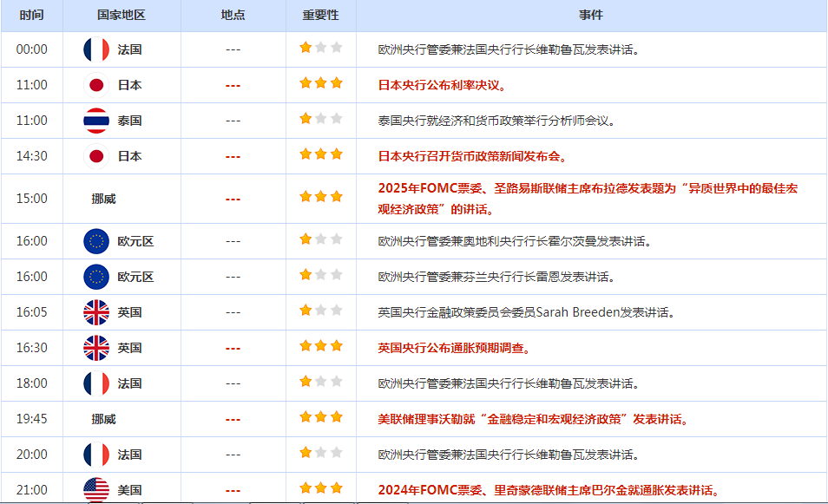The width and height of the screenshot is (828, 504).
Task: Click the UK flag beside Sarah Breeden event
Action: pos(98,312)
